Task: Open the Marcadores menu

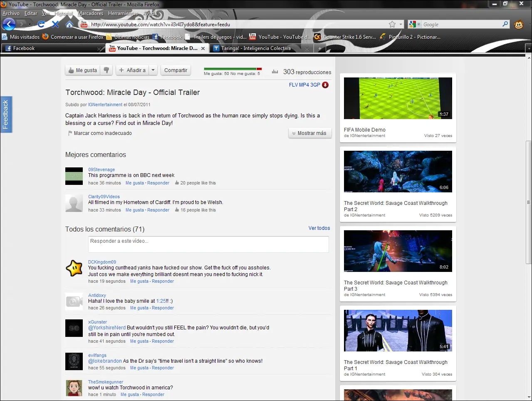Action: pos(90,13)
